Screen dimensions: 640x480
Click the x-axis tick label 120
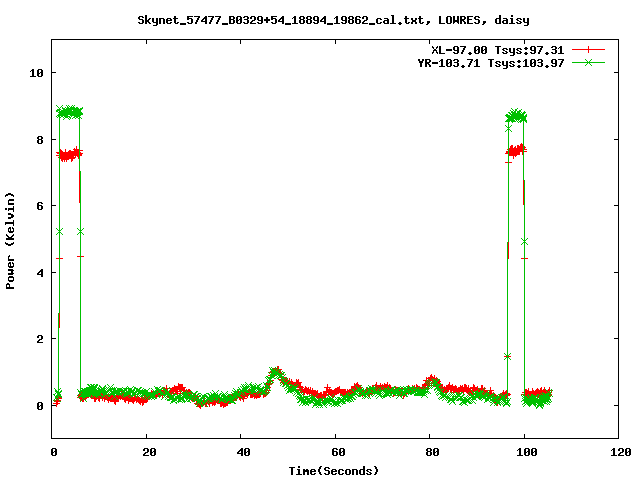(621, 452)
